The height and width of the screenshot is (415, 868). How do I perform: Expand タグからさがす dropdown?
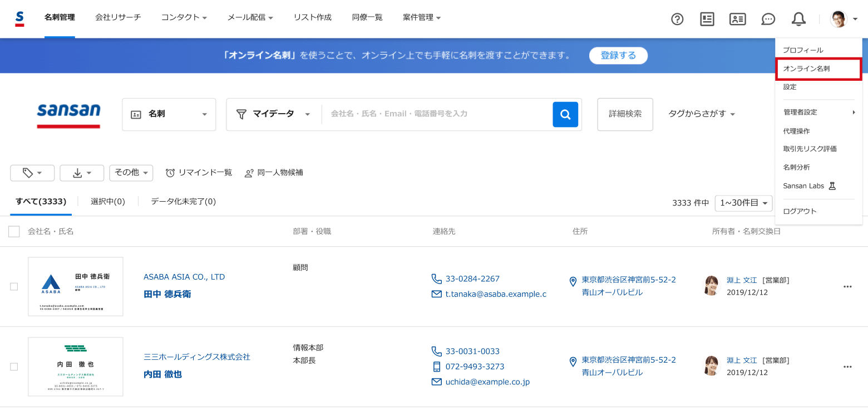point(702,114)
